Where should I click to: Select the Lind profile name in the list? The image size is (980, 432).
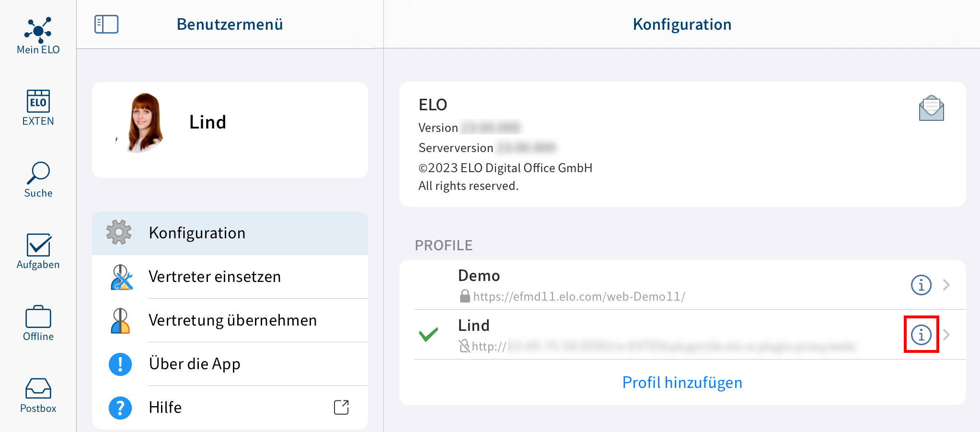[x=474, y=326]
